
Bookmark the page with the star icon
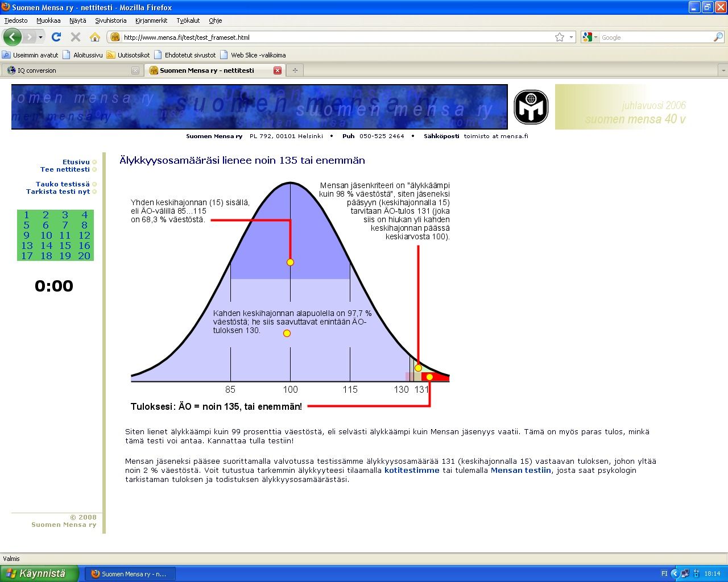click(560, 37)
